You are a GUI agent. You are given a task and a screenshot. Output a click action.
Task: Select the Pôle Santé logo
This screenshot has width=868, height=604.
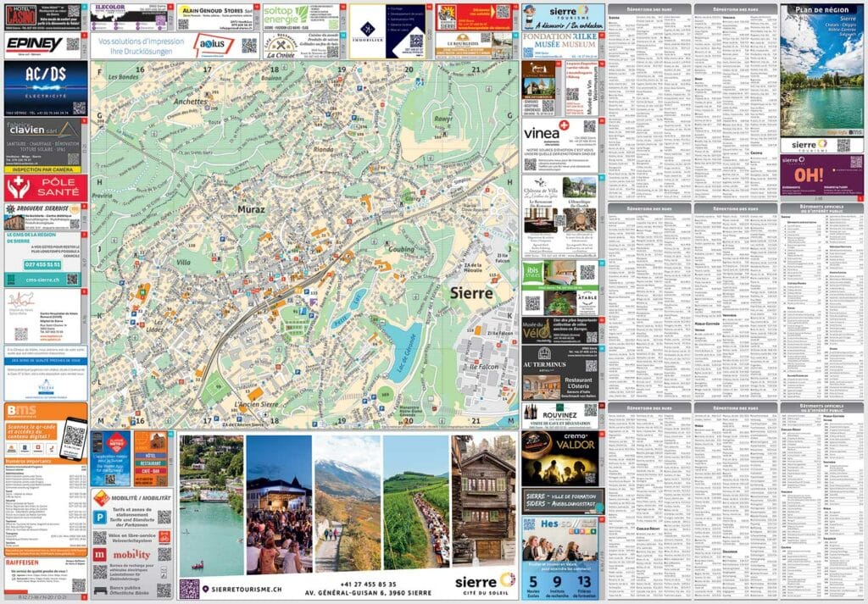[46, 188]
